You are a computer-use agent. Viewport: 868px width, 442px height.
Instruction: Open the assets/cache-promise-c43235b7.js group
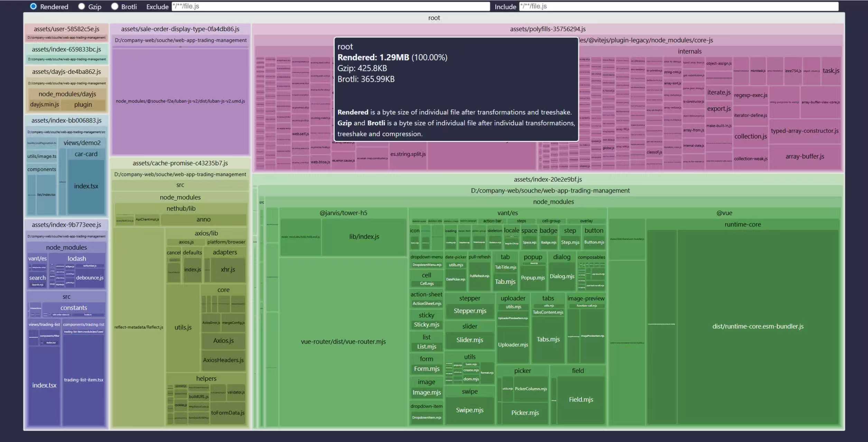(x=180, y=163)
